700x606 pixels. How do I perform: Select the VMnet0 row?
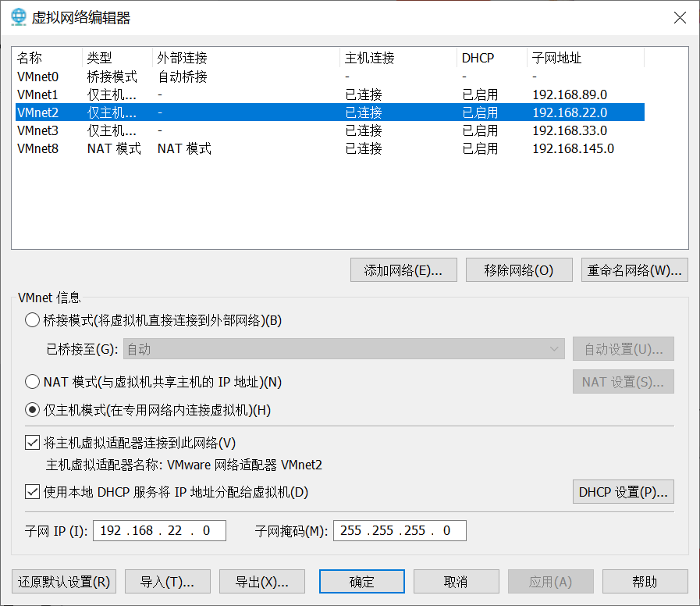(x=330, y=77)
